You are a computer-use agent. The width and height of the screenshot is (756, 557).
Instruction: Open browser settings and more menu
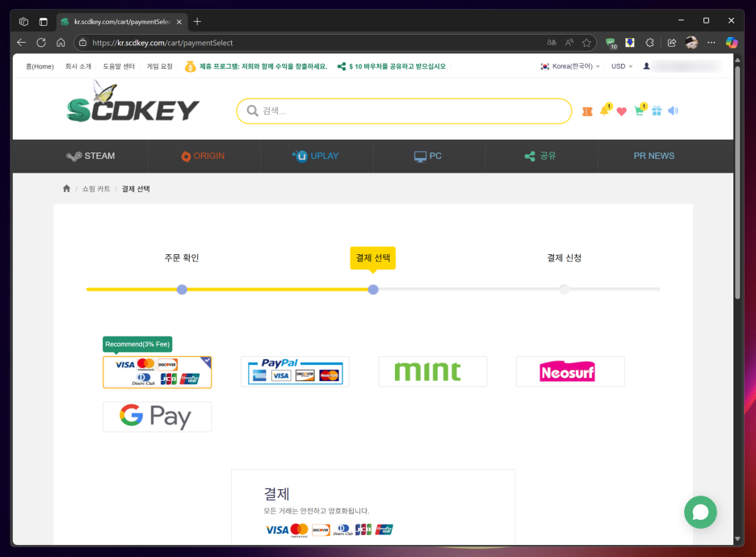(711, 43)
